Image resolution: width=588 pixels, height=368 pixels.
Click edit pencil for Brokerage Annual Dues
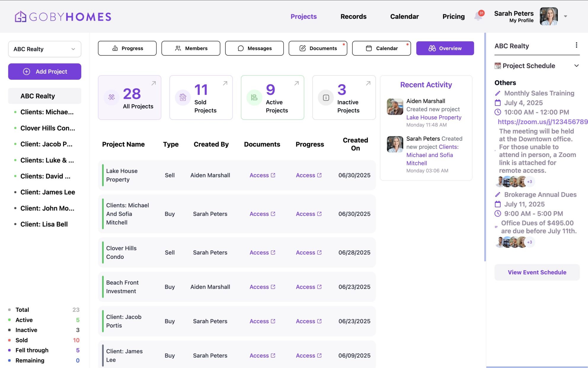tap(498, 195)
